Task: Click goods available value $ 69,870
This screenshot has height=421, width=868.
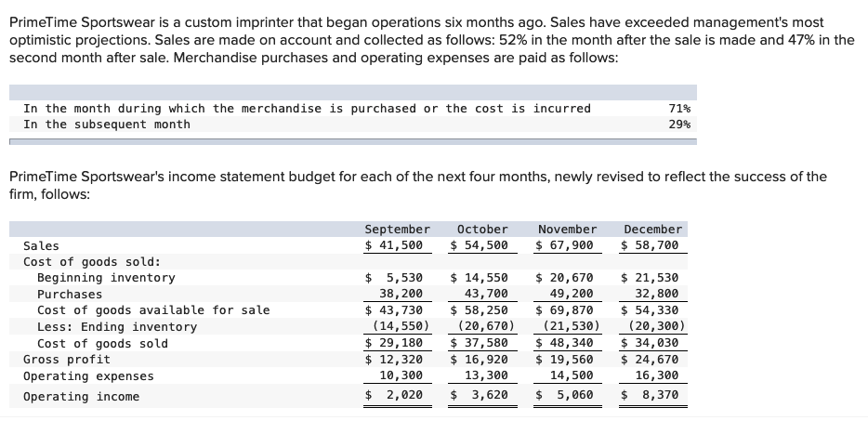Action: point(564,310)
